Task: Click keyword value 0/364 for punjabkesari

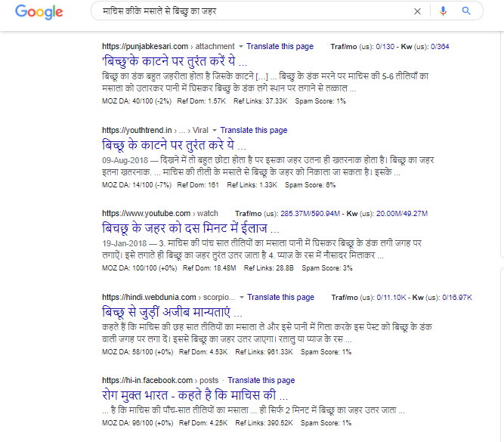Action: click(x=440, y=47)
